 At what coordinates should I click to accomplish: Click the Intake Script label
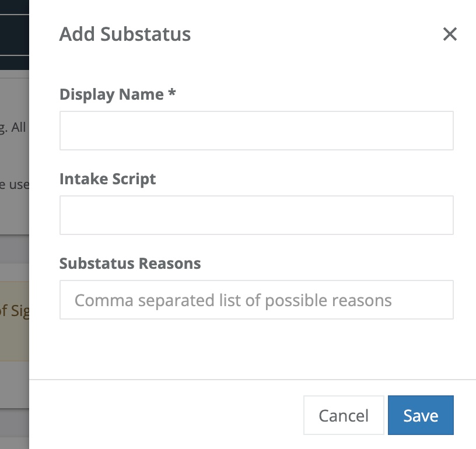point(107,179)
